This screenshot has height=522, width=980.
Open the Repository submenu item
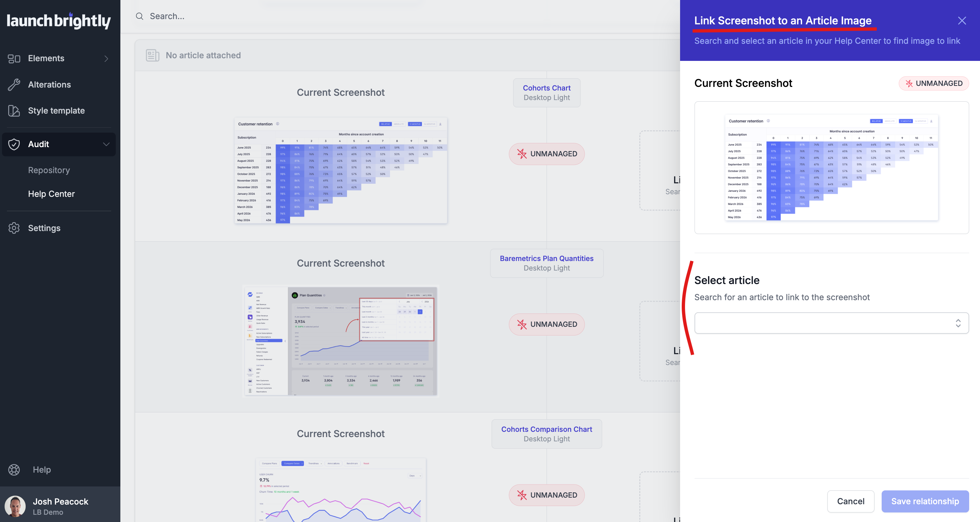49,170
